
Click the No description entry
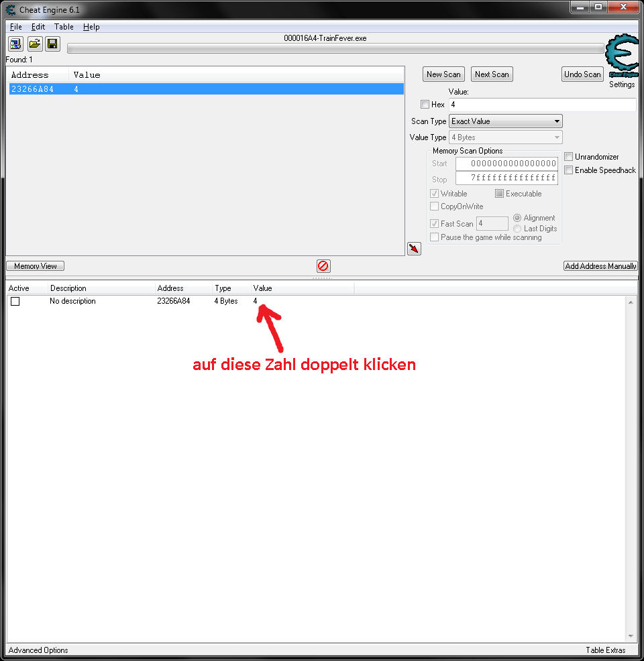[x=72, y=301]
